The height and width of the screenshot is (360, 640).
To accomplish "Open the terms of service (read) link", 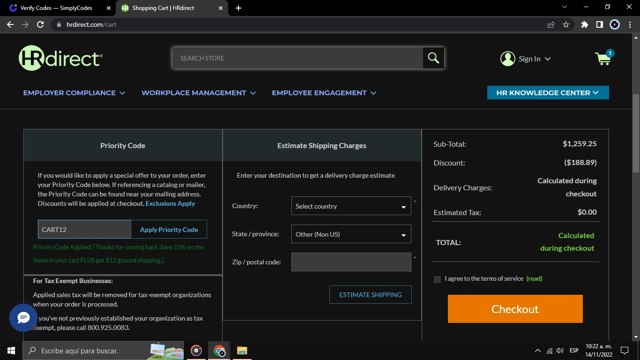I will tap(534, 278).
